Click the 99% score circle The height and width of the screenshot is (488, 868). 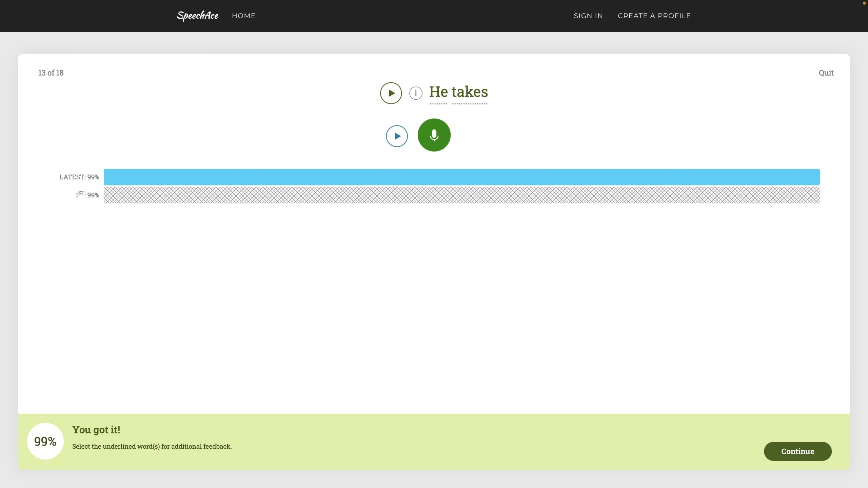45,441
